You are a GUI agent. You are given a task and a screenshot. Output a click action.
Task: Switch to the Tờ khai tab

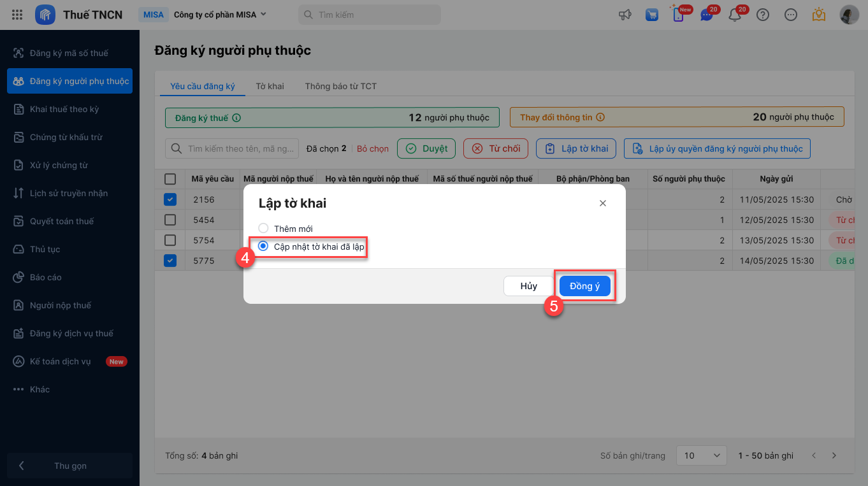[x=270, y=86]
